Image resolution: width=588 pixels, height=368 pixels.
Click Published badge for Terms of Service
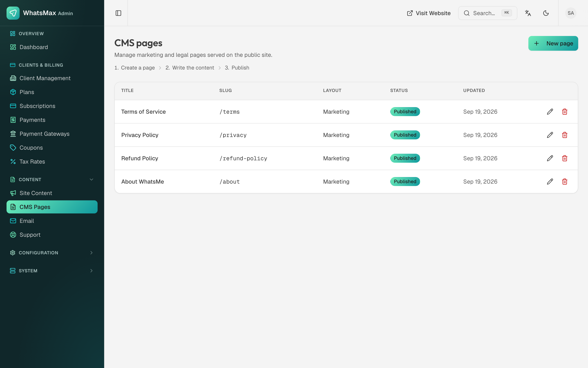click(x=405, y=112)
